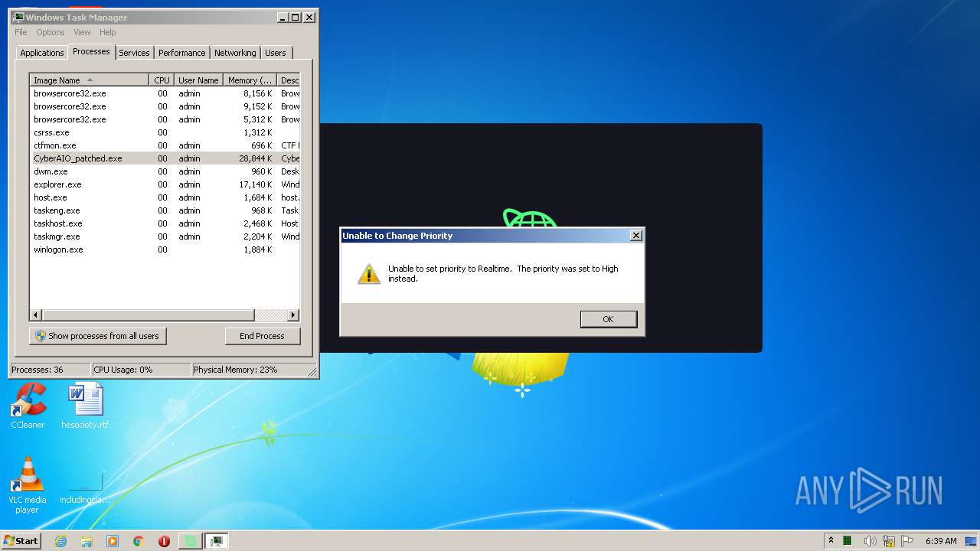The height and width of the screenshot is (551, 980).
Task: Switch to the Performance tab
Action: pyautogui.click(x=181, y=53)
